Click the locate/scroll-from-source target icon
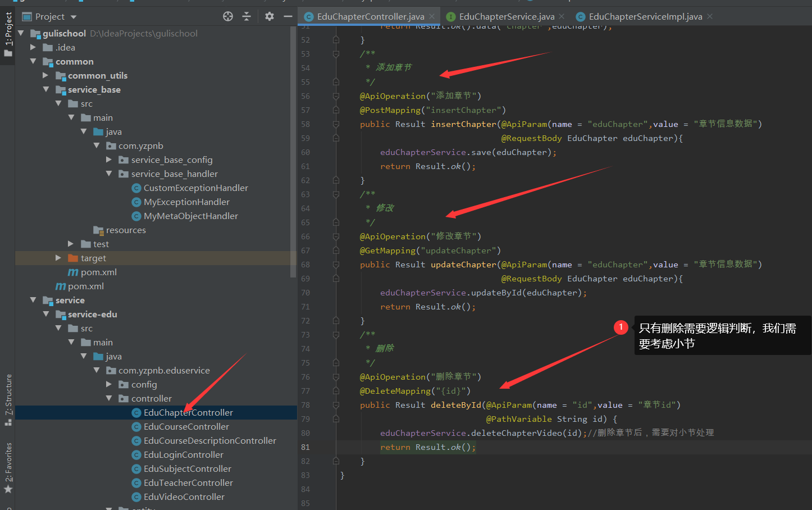 (x=228, y=16)
